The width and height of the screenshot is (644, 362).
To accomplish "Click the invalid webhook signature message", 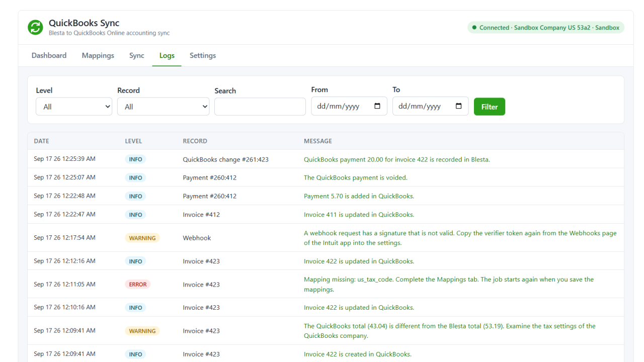I will tap(460, 238).
